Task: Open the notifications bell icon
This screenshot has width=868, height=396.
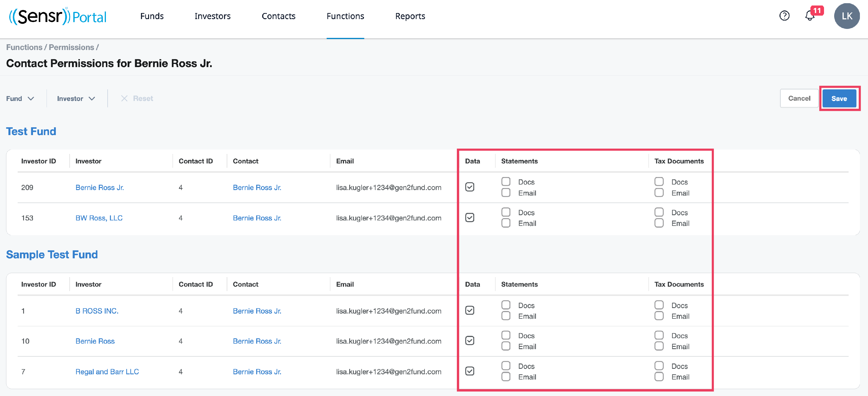Action: pos(809,16)
